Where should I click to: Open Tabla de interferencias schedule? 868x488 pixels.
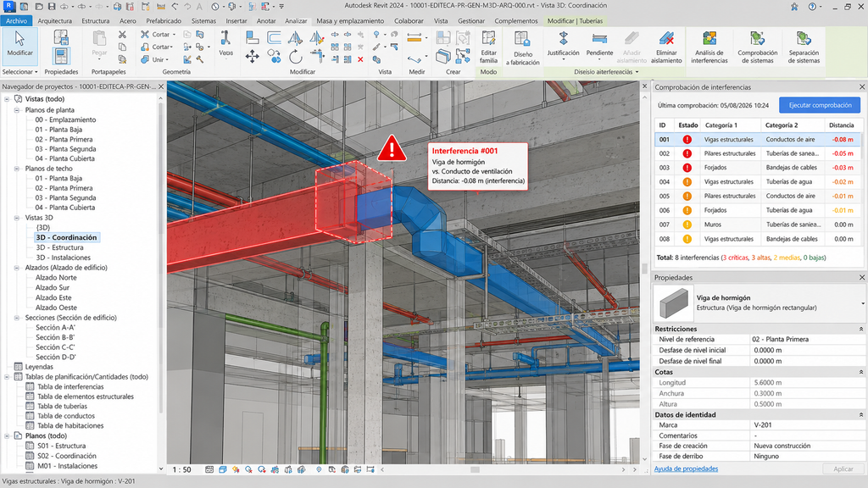(x=70, y=386)
